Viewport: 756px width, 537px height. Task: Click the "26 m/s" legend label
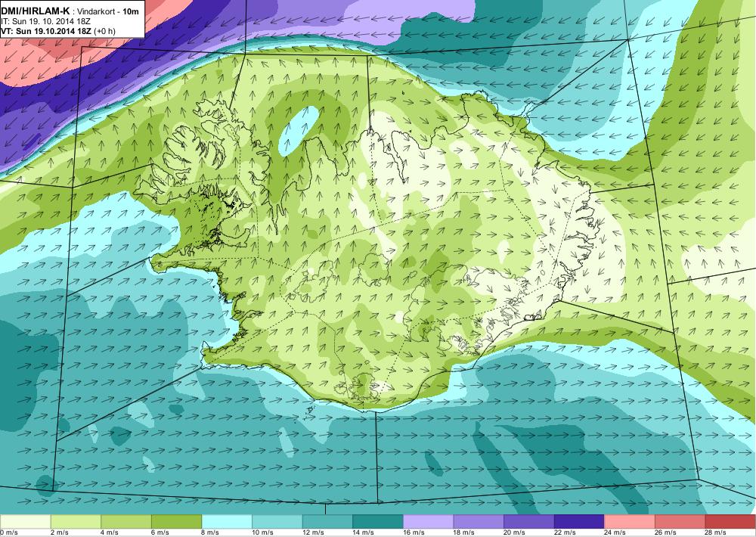pyautogui.click(x=666, y=532)
